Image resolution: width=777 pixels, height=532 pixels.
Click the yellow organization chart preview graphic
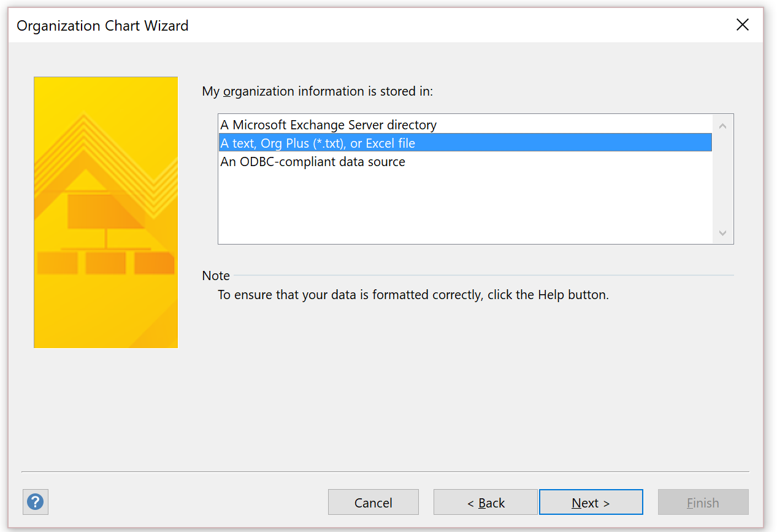pos(105,212)
